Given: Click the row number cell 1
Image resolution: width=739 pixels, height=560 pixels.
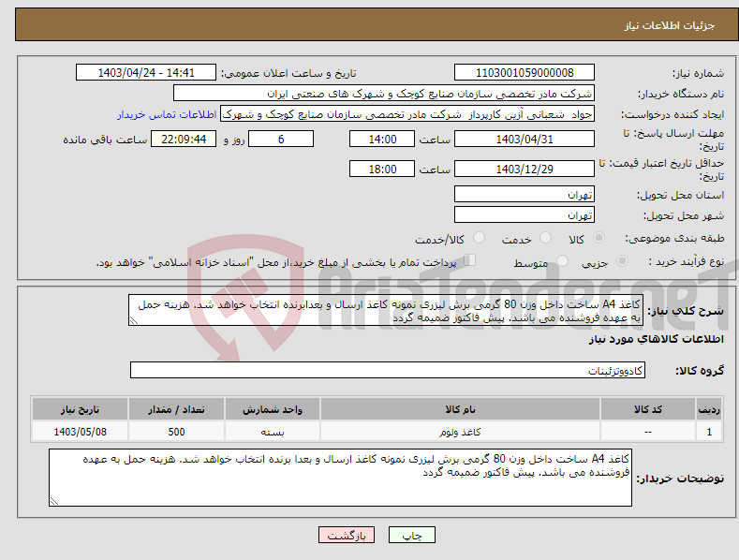Looking at the screenshot, I should tap(709, 432).
